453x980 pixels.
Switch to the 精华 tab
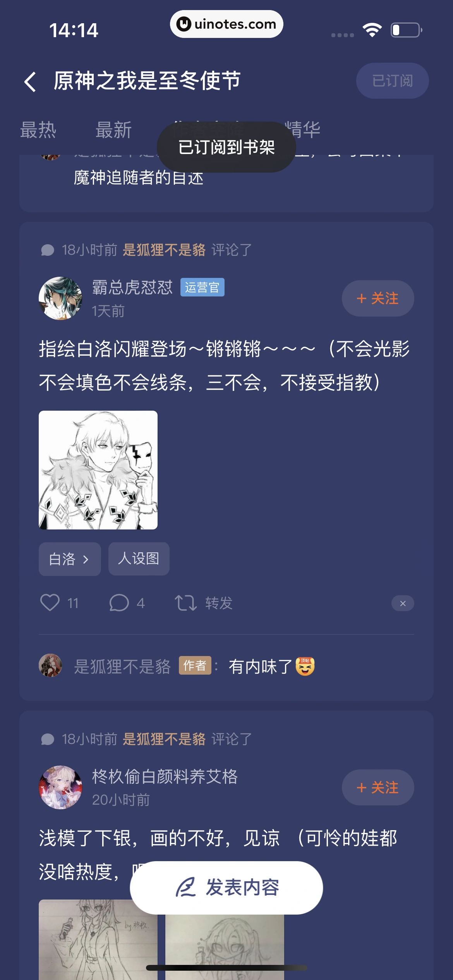point(302,129)
